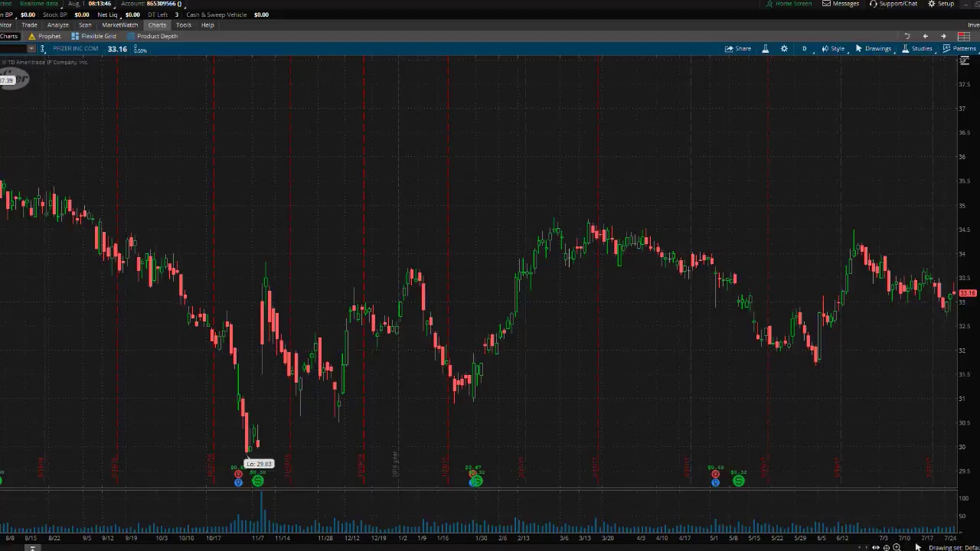Open chart settings gear icon
The height and width of the screenshot is (551, 980).
click(x=784, y=49)
